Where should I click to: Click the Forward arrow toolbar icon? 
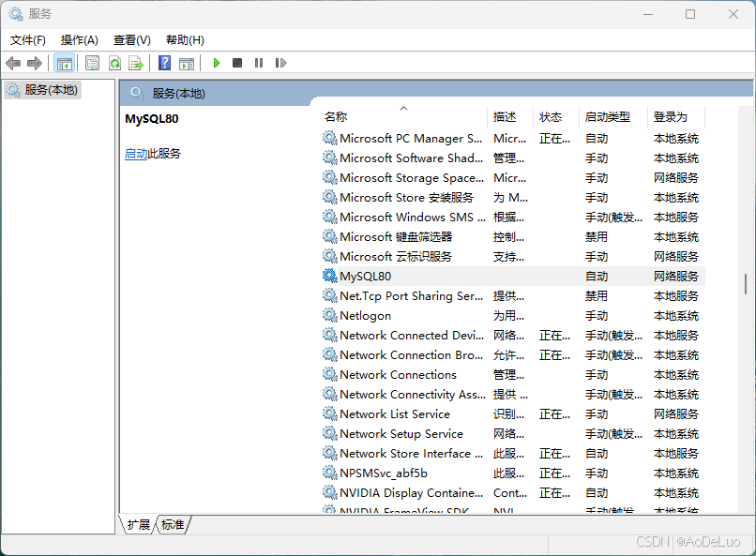tap(35, 63)
